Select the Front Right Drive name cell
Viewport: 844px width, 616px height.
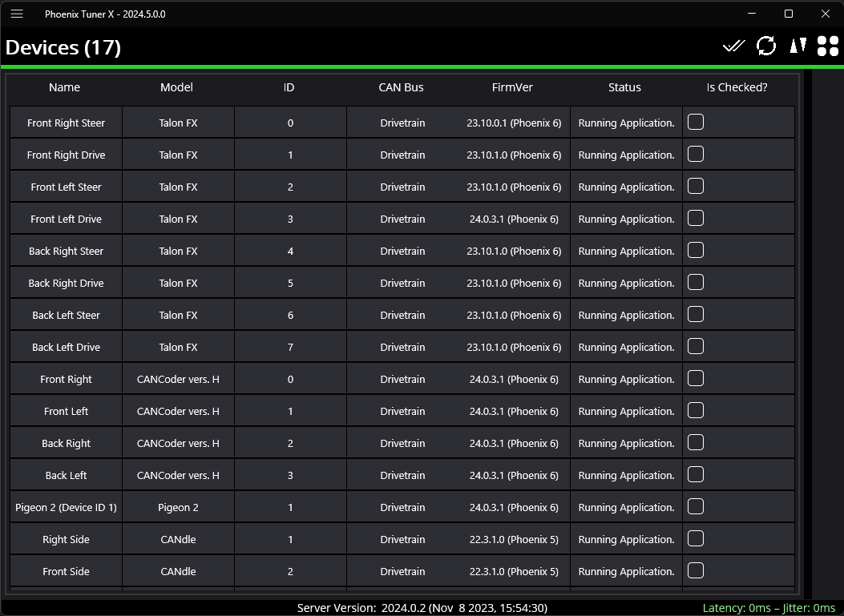[67, 155]
